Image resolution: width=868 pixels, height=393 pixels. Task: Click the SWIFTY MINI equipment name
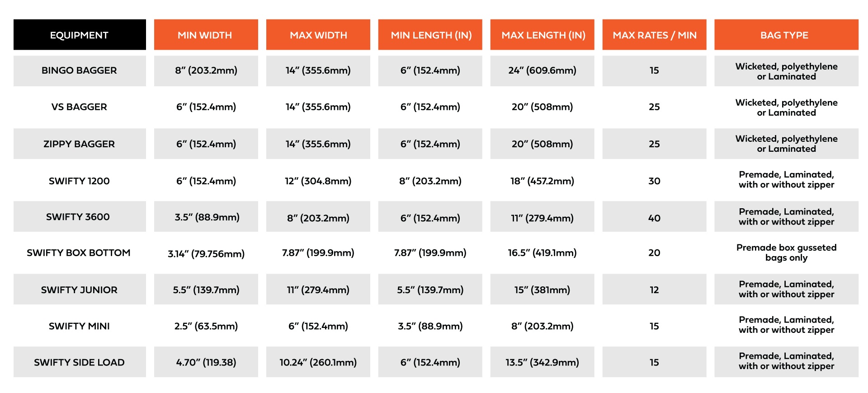click(79, 326)
